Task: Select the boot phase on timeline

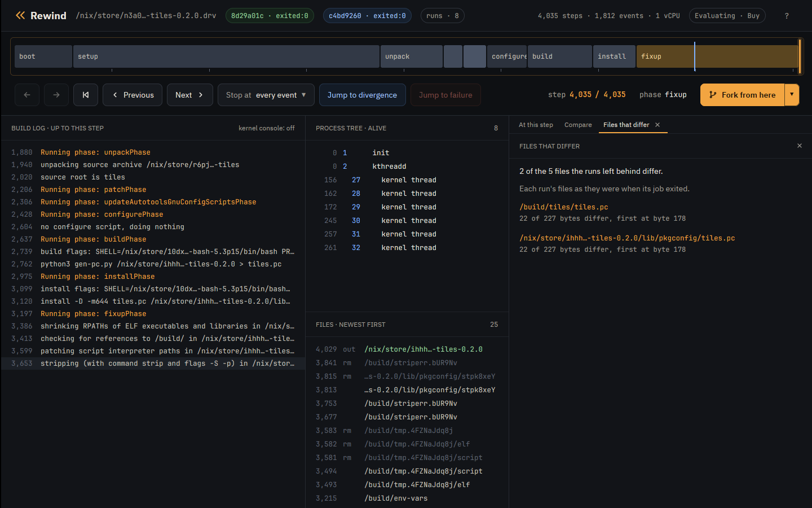Action: coord(43,56)
